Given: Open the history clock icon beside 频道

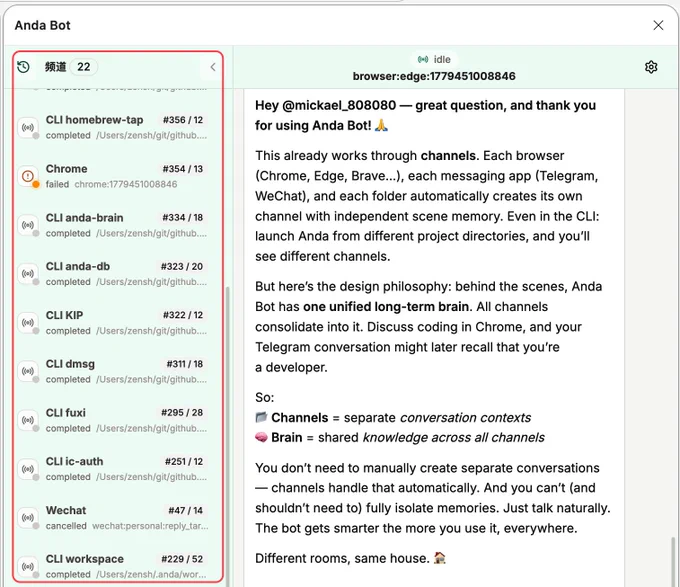Looking at the screenshot, I should 23,67.
